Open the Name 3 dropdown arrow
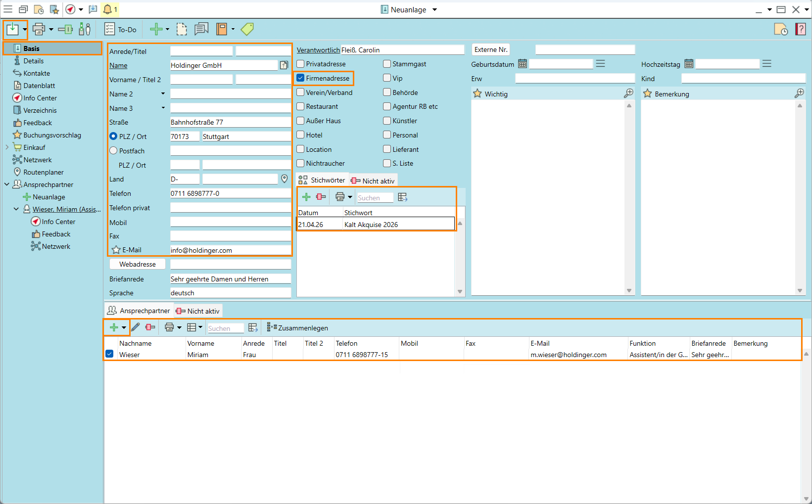The image size is (812, 504). (163, 108)
